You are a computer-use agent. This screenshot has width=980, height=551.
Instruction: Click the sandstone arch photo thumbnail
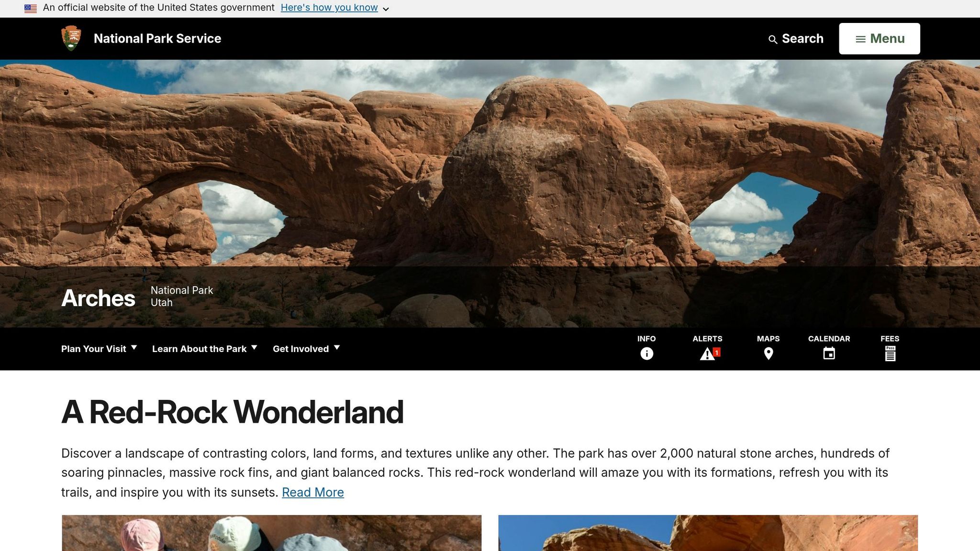click(708, 533)
